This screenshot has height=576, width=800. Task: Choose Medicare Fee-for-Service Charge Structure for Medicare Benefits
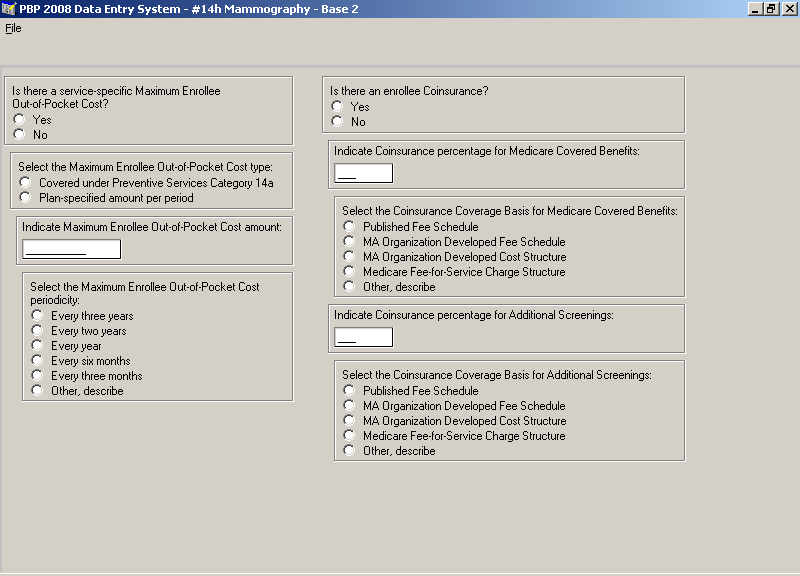coord(349,271)
